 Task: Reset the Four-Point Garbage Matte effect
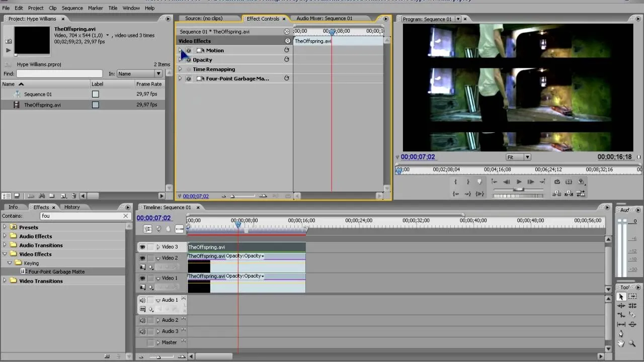(x=287, y=78)
